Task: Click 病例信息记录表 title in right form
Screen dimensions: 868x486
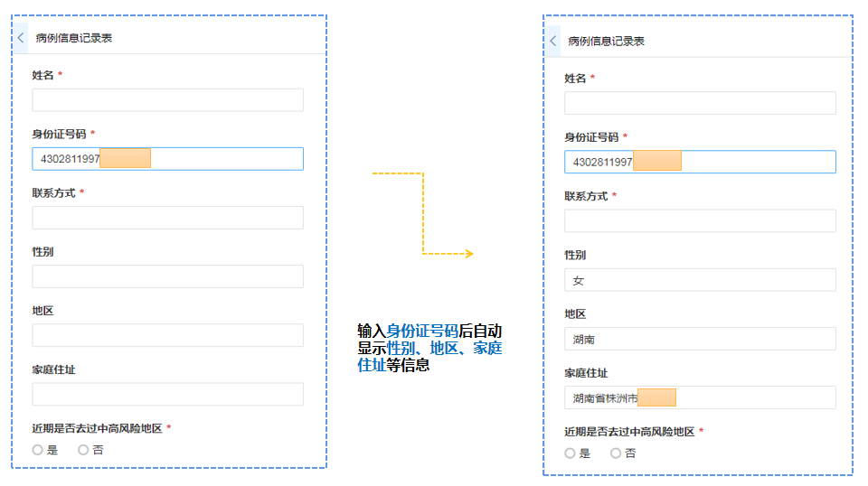Action: (606, 42)
